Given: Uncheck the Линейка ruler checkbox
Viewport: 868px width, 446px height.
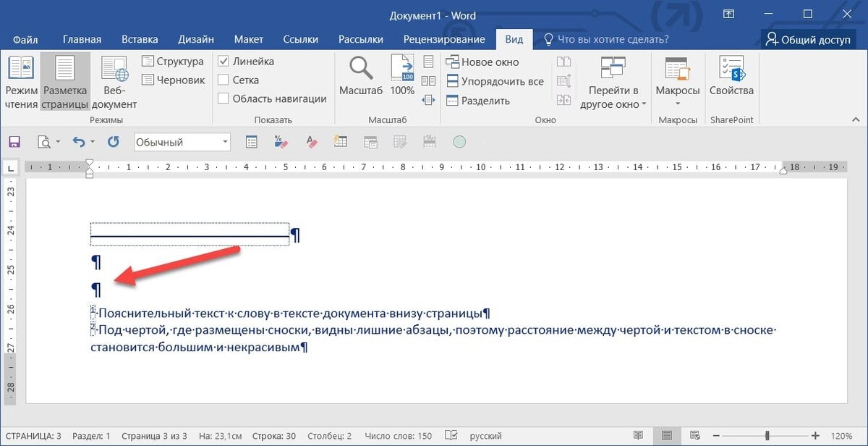Looking at the screenshot, I should pos(224,62).
